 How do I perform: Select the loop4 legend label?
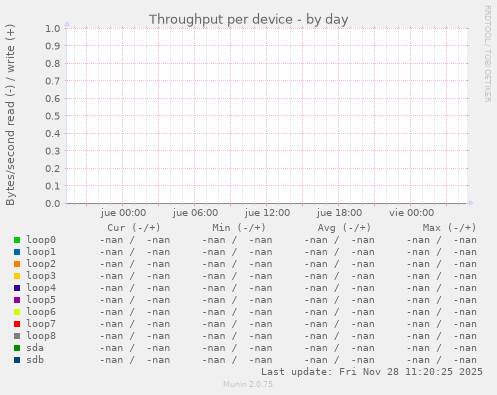click(41, 288)
